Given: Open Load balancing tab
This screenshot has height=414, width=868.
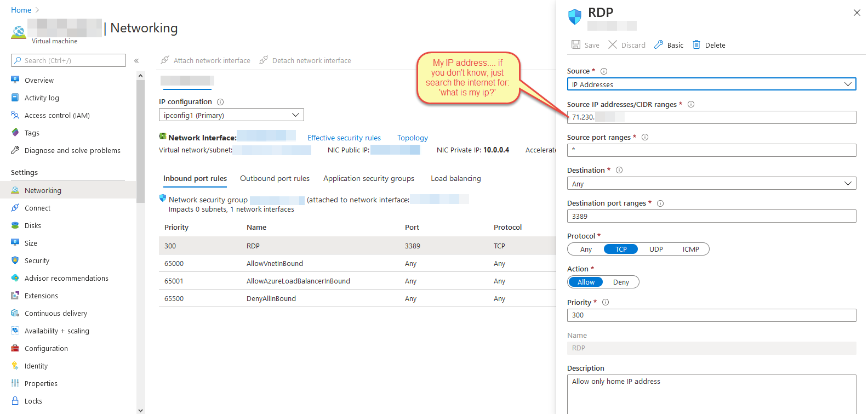Looking at the screenshot, I should tap(456, 178).
